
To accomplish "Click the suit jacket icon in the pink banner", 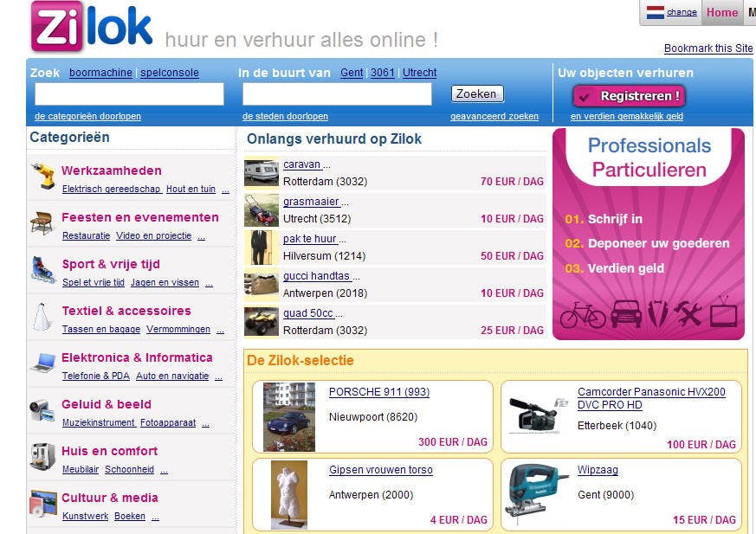I will (x=657, y=314).
